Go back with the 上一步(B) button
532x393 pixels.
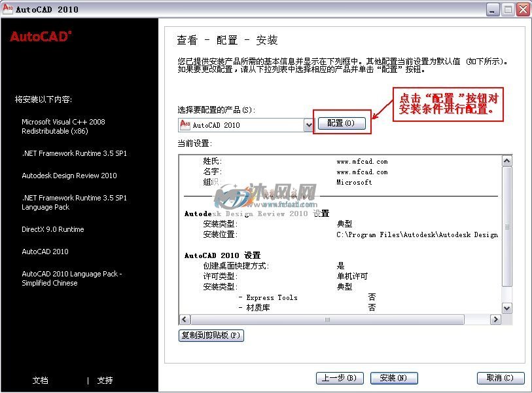click(340, 378)
